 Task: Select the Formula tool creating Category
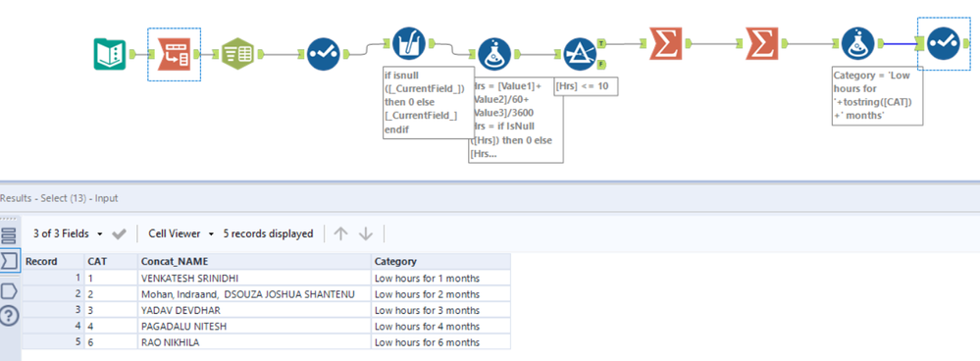pyautogui.click(x=857, y=44)
